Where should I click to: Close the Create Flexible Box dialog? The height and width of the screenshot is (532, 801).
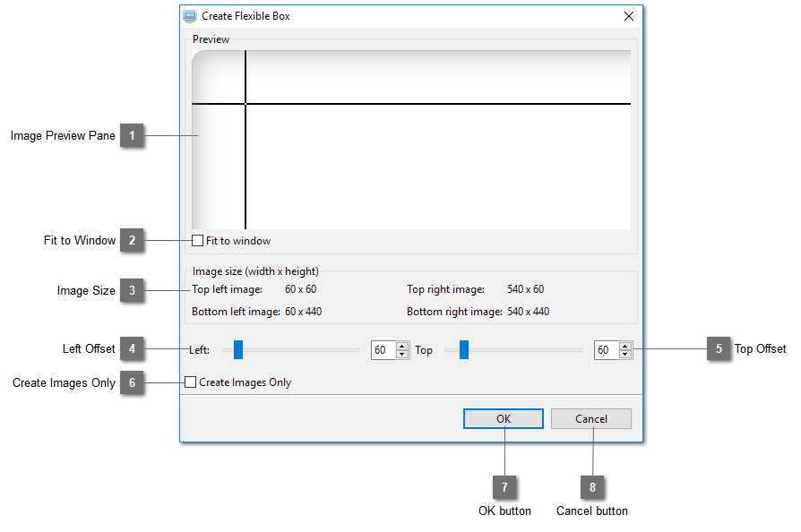click(x=629, y=16)
